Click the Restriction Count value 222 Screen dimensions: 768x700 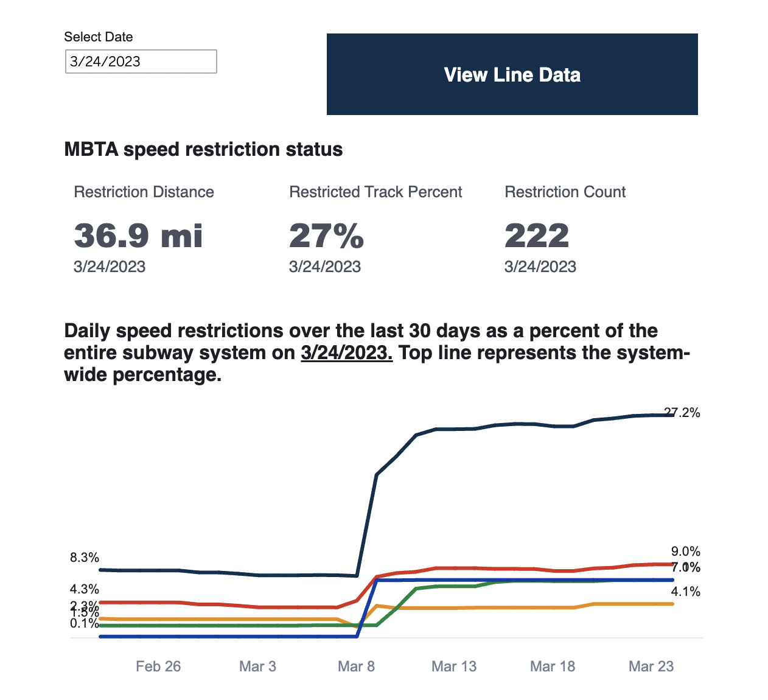click(537, 235)
